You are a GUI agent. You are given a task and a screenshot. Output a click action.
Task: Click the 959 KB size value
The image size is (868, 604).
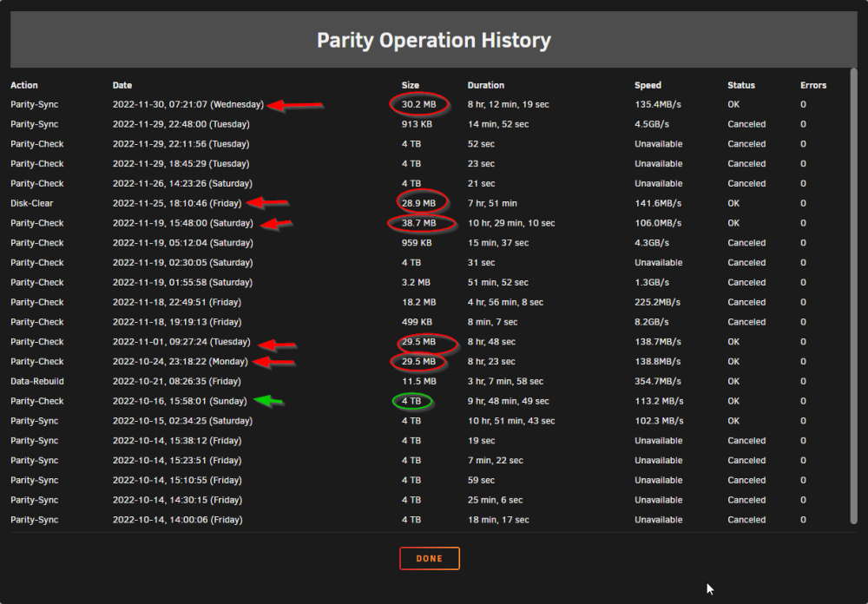coord(417,243)
